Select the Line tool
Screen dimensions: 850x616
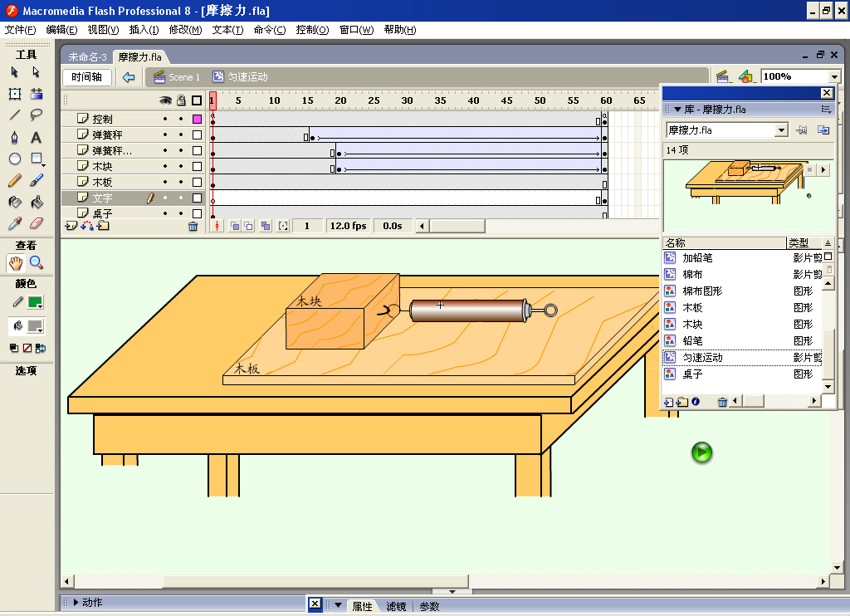(x=15, y=115)
